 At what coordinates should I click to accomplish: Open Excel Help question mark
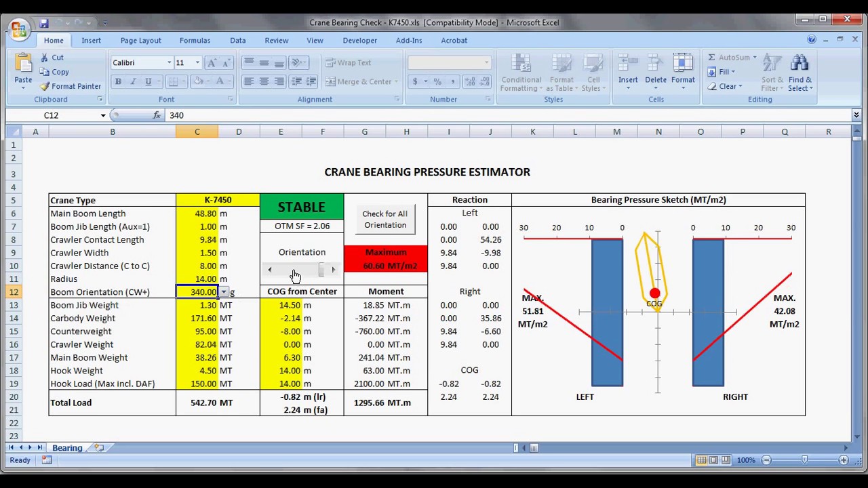click(x=812, y=40)
